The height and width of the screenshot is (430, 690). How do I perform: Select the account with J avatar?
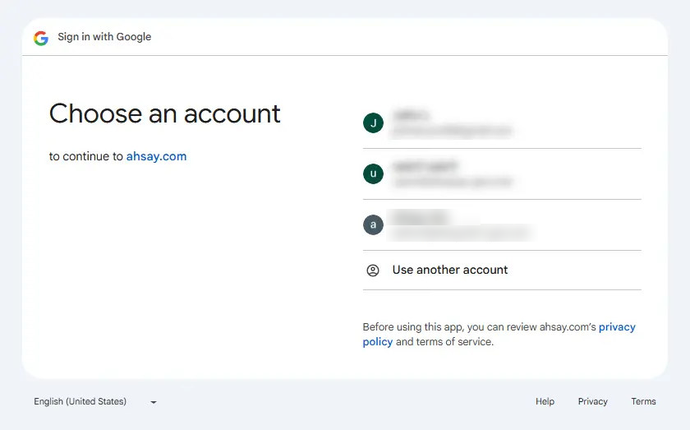(502, 123)
